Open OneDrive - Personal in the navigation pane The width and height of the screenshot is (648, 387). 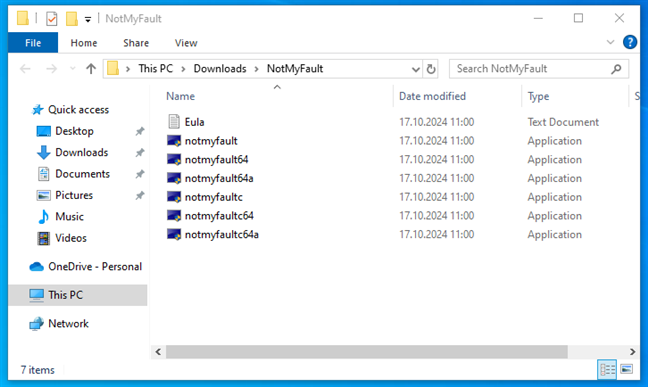point(95,267)
